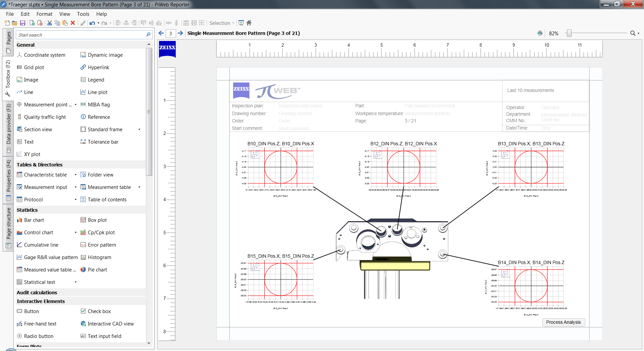Image resolution: width=644 pixels, height=351 pixels.
Task: Open the Selection mode dropdown
Action: [233, 23]
